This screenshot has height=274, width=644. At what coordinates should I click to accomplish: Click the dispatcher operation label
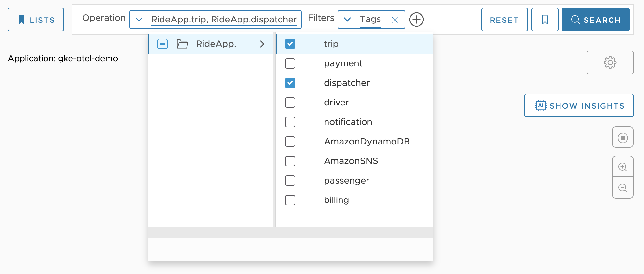click(x=347, y=83)
